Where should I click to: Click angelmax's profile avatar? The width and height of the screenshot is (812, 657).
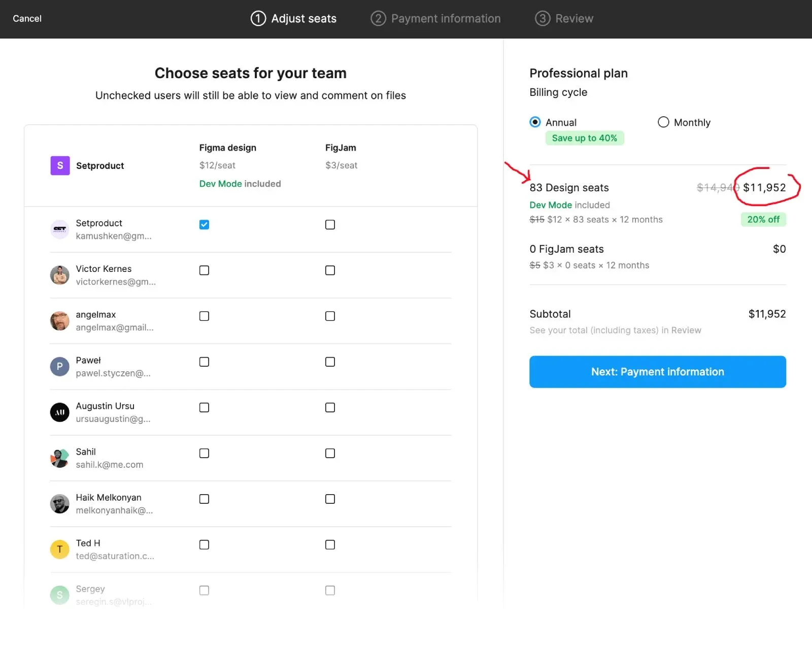(60, 321)
